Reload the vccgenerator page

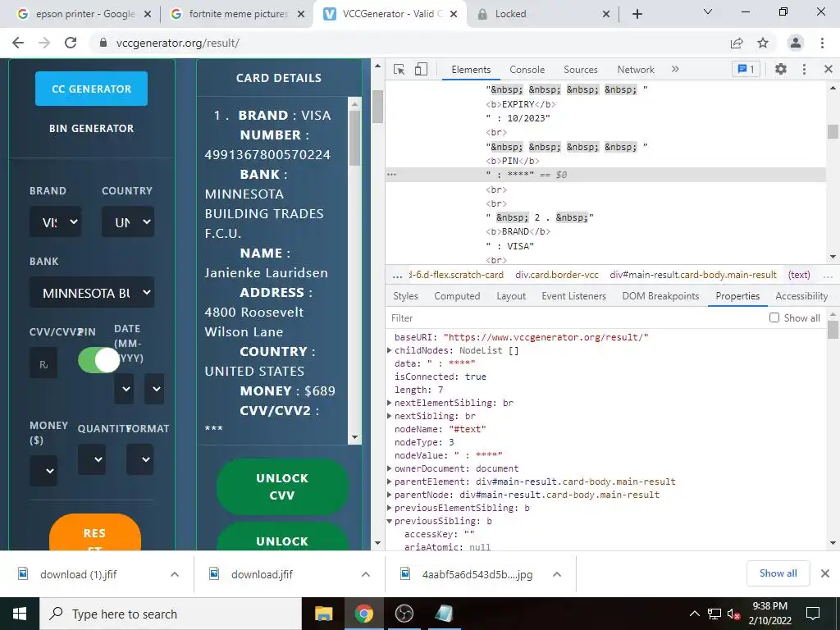pos(71,43)
